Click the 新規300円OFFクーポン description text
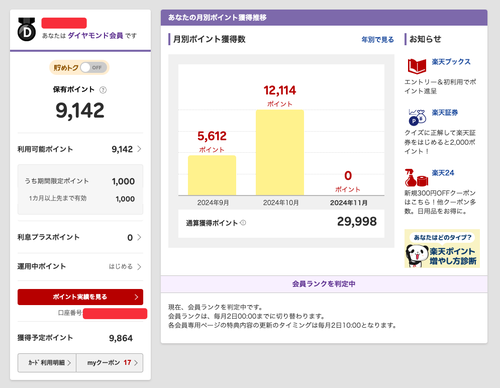Screen dimensions: 500x388 [x=440, y=202]
